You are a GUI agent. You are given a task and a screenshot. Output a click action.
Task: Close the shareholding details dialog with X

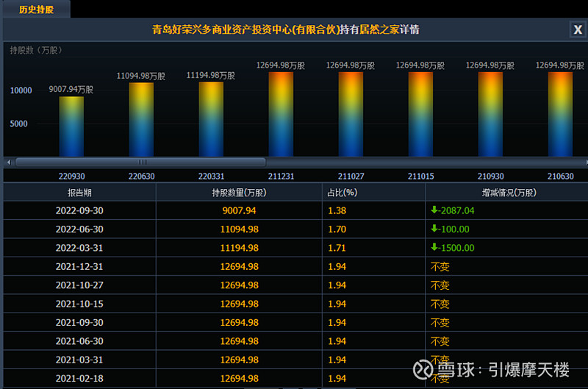(578, 29)
